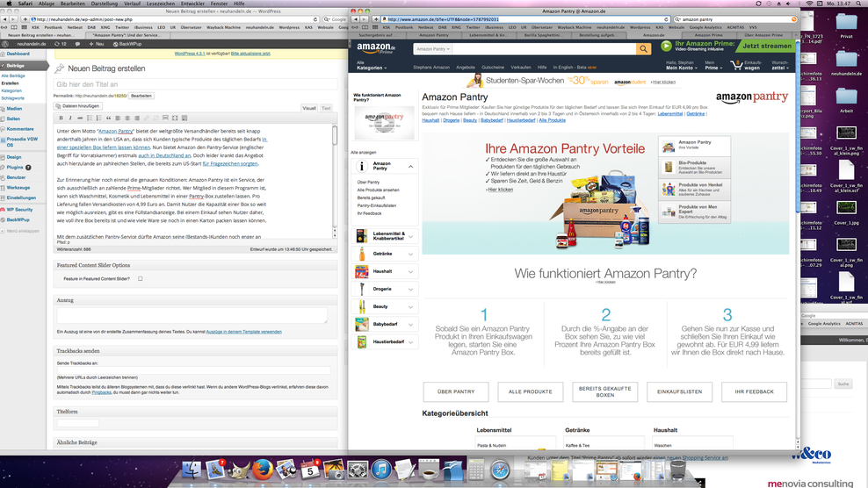This screenshot has height=488, width=868.
Task: Open Firefox from the Dock
Action: 263,470
